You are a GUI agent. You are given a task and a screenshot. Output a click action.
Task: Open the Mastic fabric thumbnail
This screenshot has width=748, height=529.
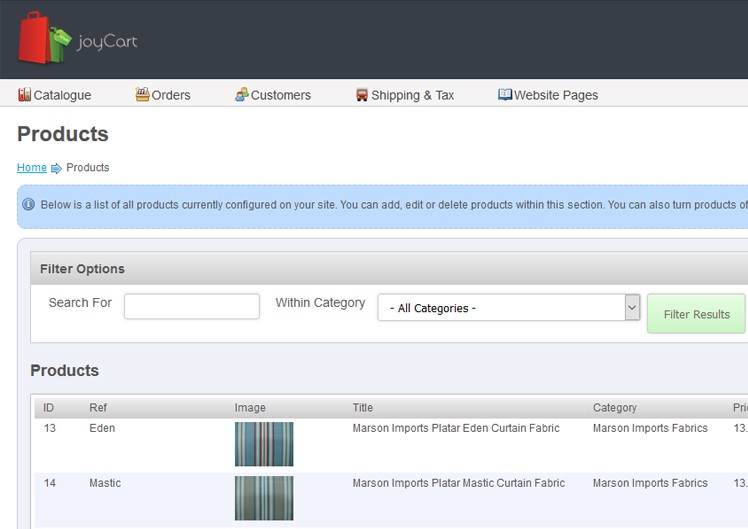tap(264, 498)
